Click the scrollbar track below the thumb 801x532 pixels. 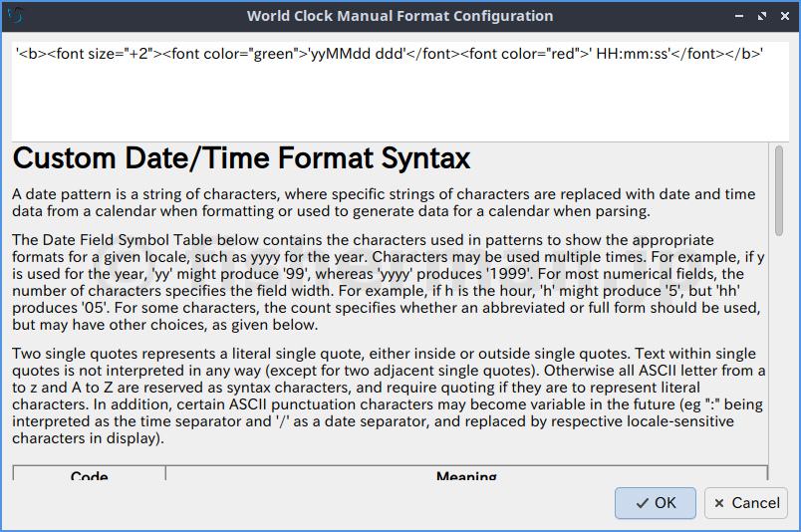779,379
